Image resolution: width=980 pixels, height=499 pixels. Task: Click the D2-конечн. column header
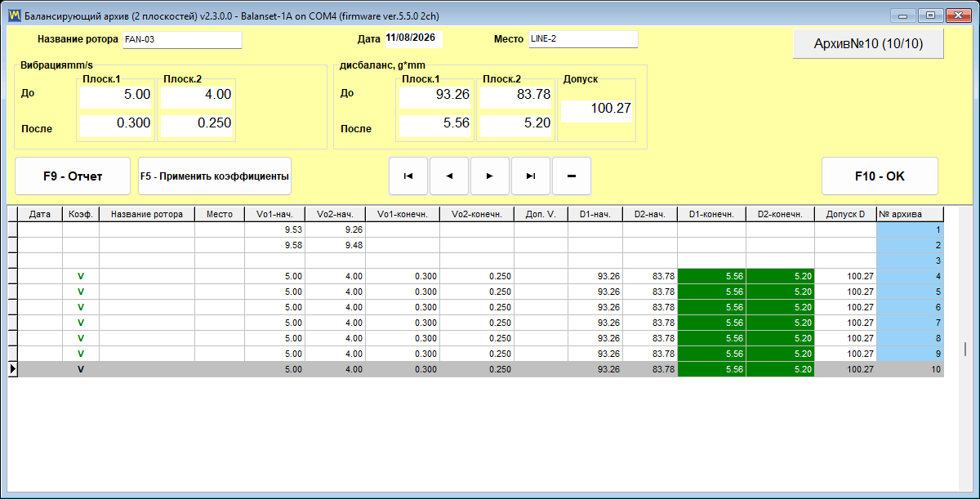(780, 214)
